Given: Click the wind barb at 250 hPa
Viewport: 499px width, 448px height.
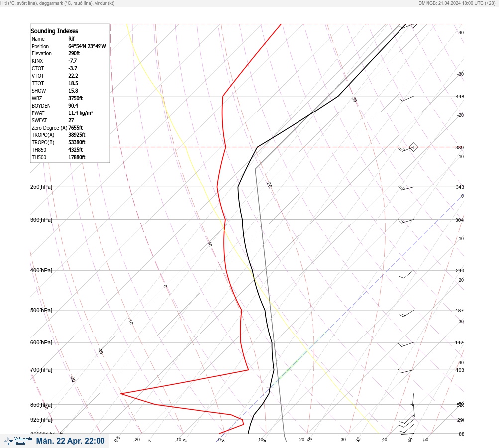Looking at the screenshot, I should click(x=406, y=188).
